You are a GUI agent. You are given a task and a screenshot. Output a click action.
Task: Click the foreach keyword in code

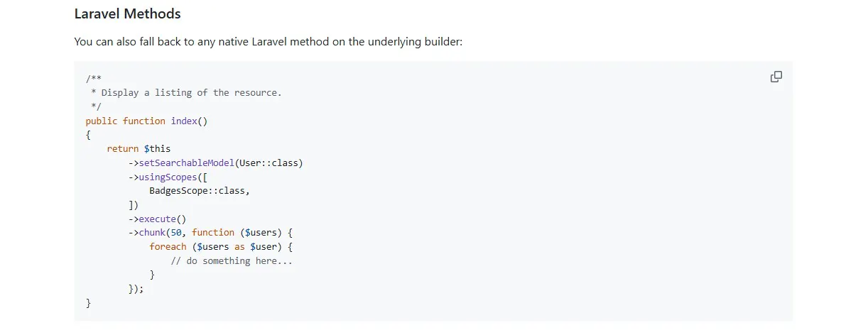[168, 247]
